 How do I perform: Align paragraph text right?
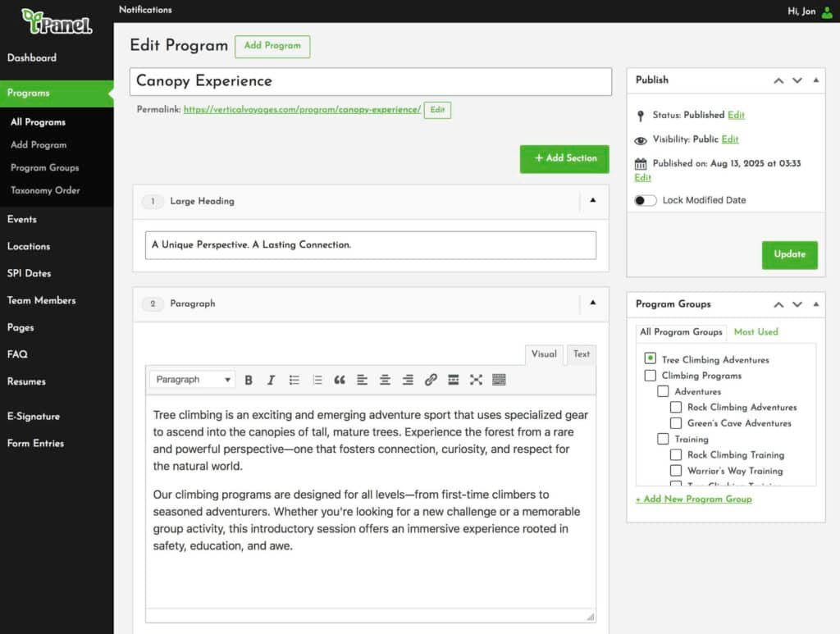tap(408, 380)
